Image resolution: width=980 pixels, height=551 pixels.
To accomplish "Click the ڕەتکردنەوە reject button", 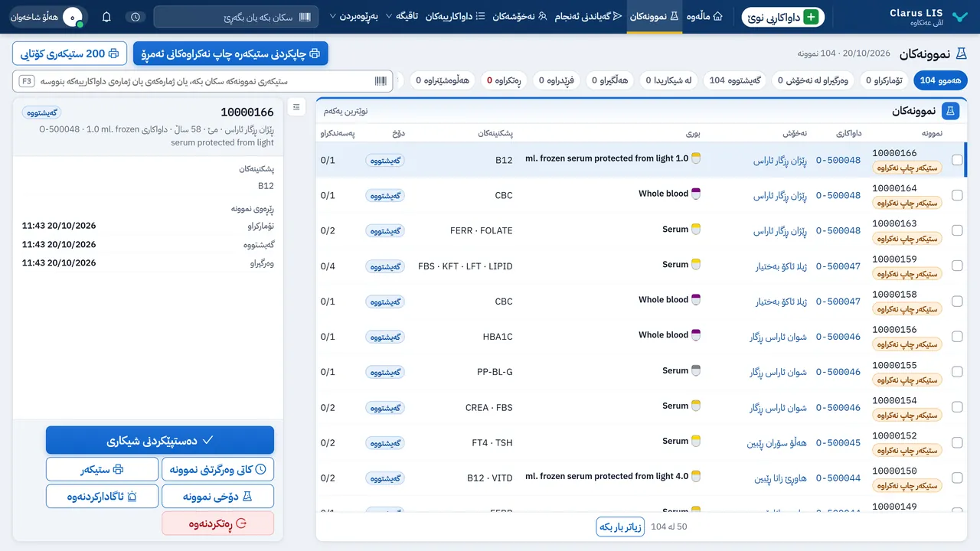I will point(217,523).
